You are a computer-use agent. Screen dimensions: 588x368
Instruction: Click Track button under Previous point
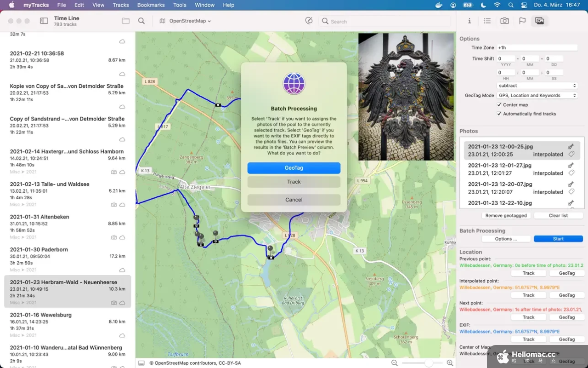tap(529, 273)
